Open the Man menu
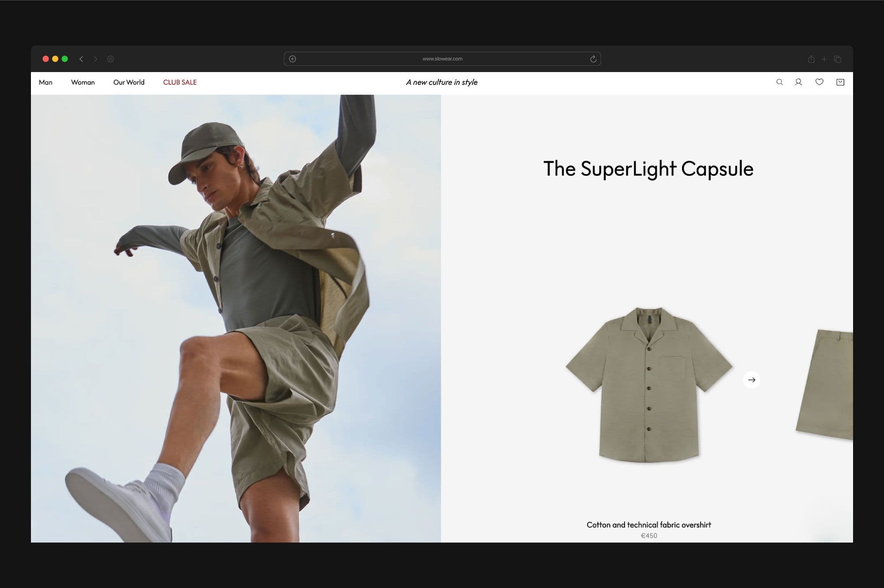The image size is (884, 588). click(46, 82)
